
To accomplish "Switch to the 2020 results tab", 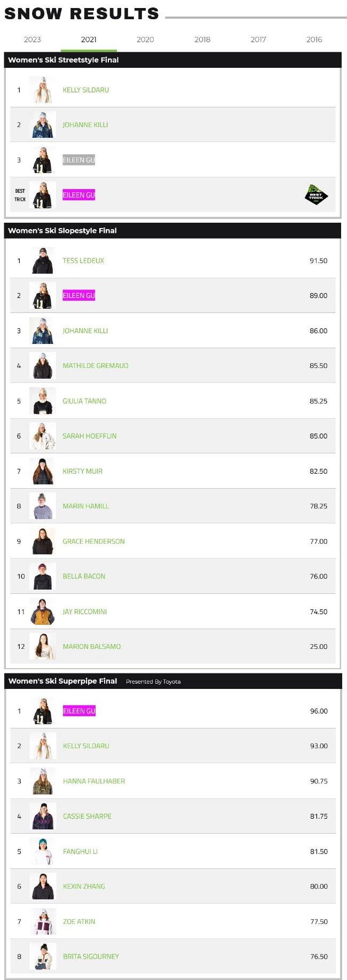I will pyautogui.click(x=145, y=40).
